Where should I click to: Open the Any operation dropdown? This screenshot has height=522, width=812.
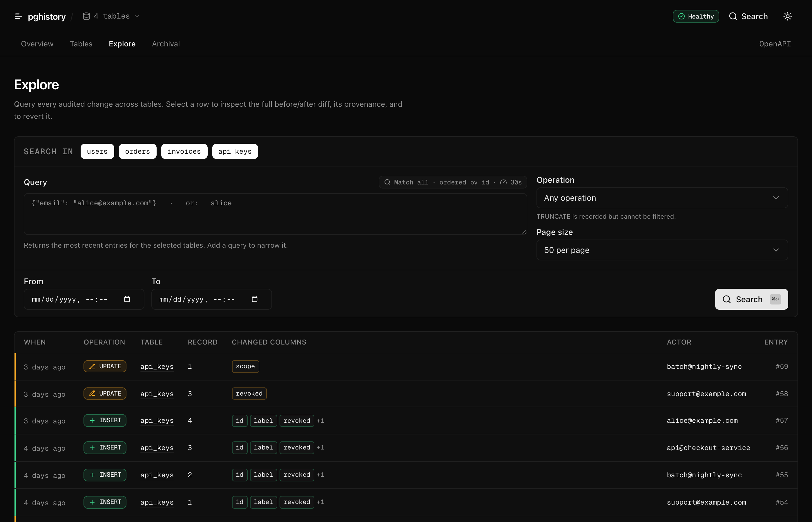662,198
